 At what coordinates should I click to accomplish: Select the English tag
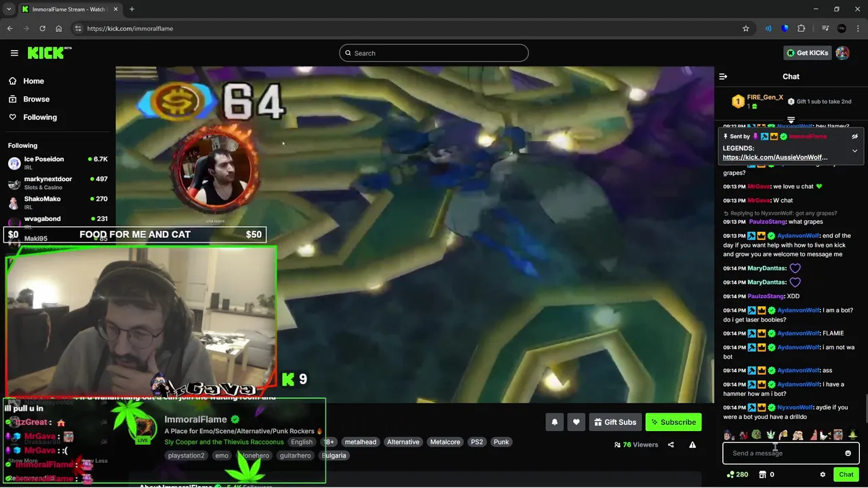[302, 442]
